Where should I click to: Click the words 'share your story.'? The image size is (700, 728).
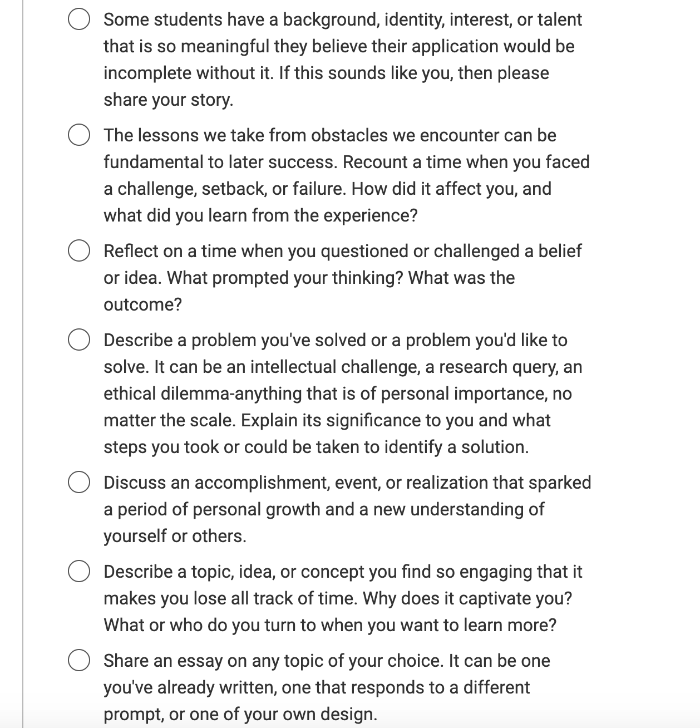168,100
